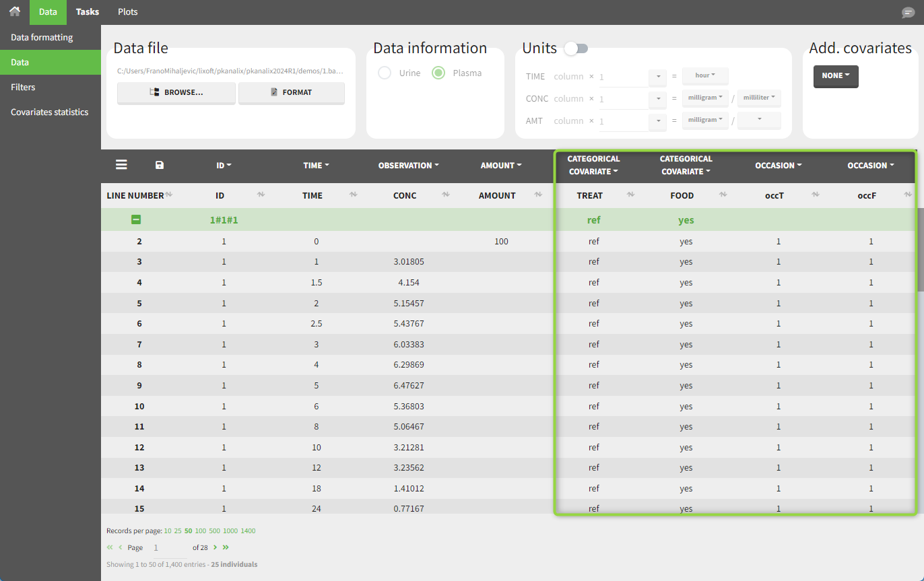Image resolution: width=924 pixels, height=581 pixels.
Task: Click the page number input field
Action: (168, 548)
